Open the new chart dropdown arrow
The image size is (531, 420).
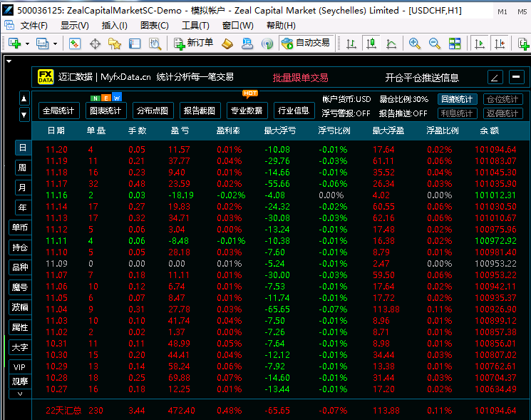coord(27,43)
